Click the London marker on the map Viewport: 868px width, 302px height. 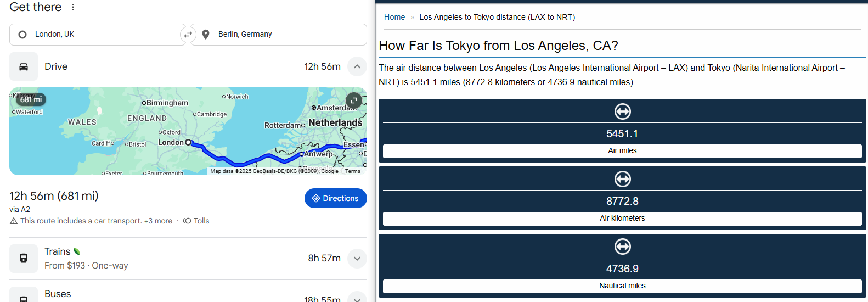tap(188, 142)
